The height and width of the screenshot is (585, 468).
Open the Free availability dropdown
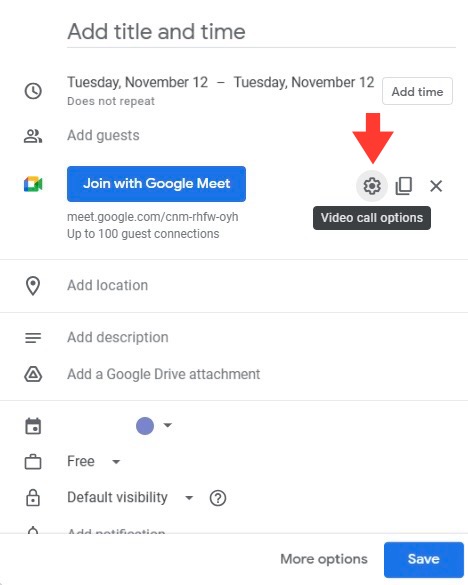[x=94, y=462]
